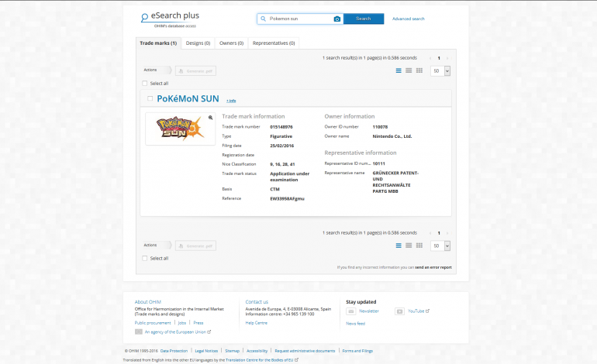
Task: Expand the +info link on PoKéMoN SUN
Action: coord(231,101)
